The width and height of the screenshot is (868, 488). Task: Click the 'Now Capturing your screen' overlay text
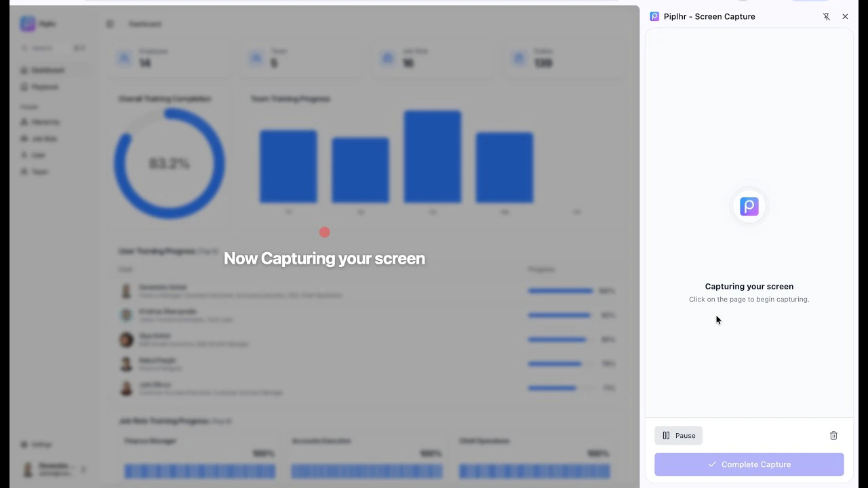324,258
